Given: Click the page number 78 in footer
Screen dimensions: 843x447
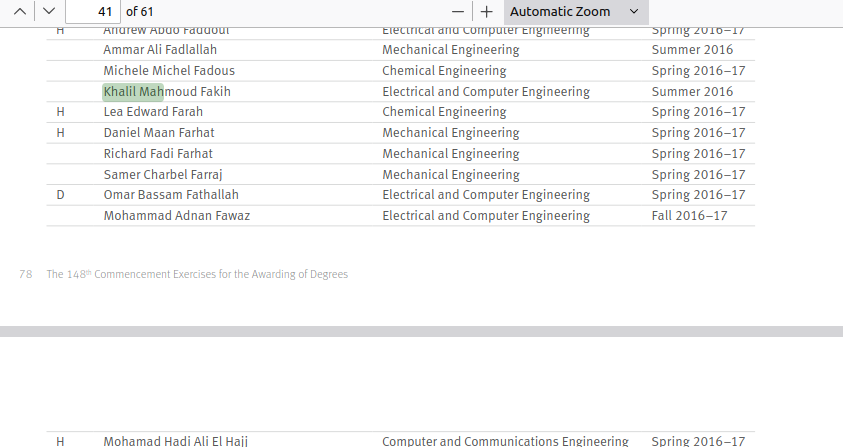Looking at the screenshot, I should (x=25, y=274).
